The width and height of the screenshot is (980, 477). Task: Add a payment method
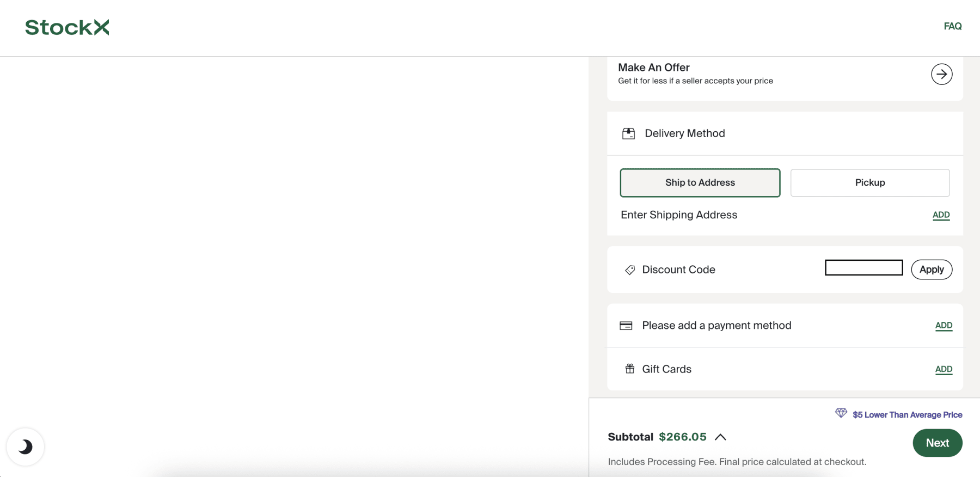[944, 326]
